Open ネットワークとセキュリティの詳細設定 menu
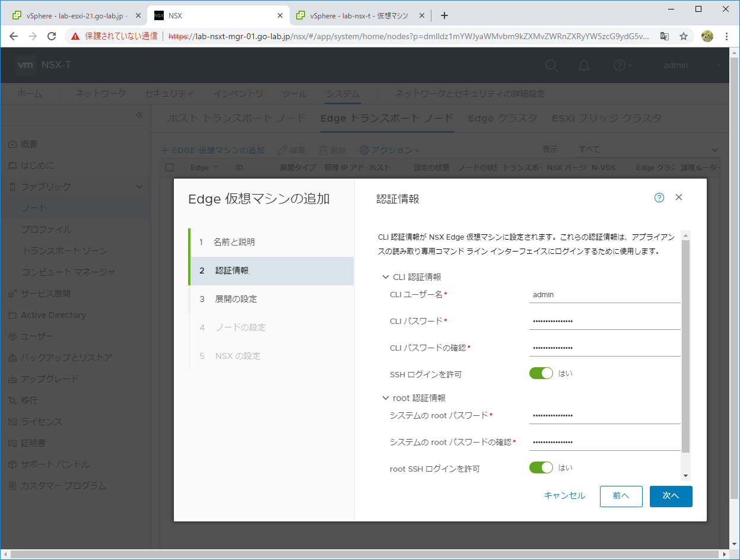 click(x=470, y=94)
